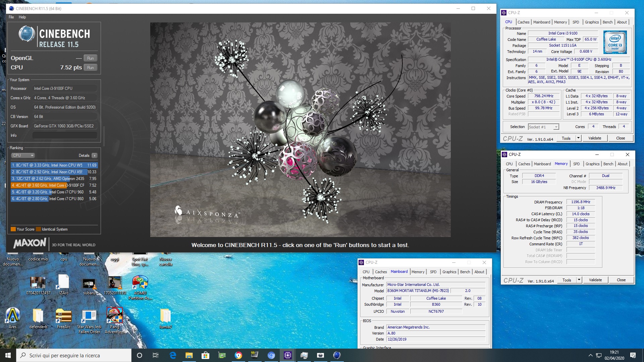
Task: Click Close button in top CPU-Z window
Action: (621, 138)
